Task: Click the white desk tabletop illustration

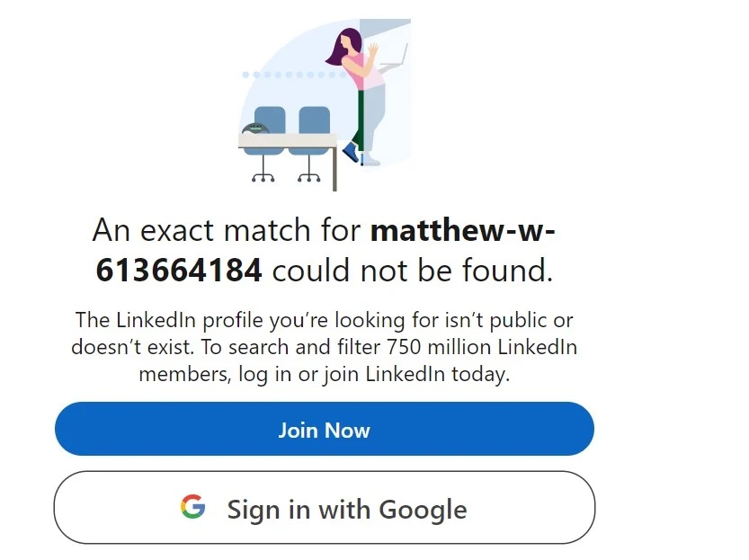Action: pos(288,141)
